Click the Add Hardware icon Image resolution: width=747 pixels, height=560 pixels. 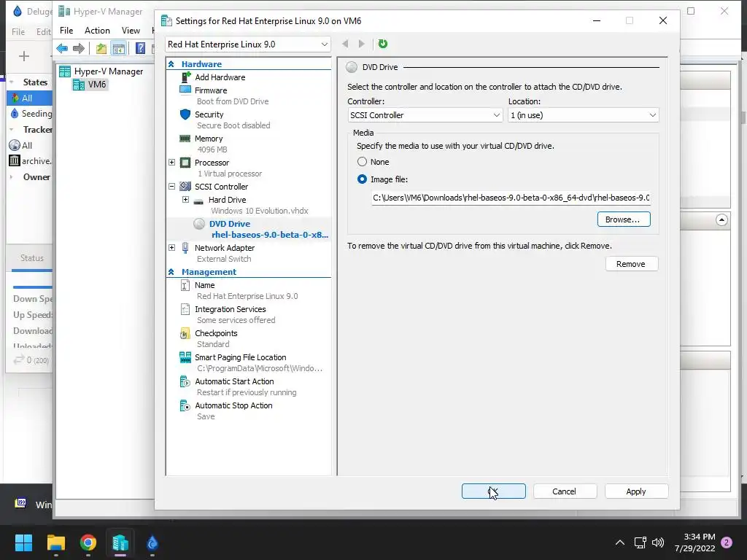click(x=185, y=77)
